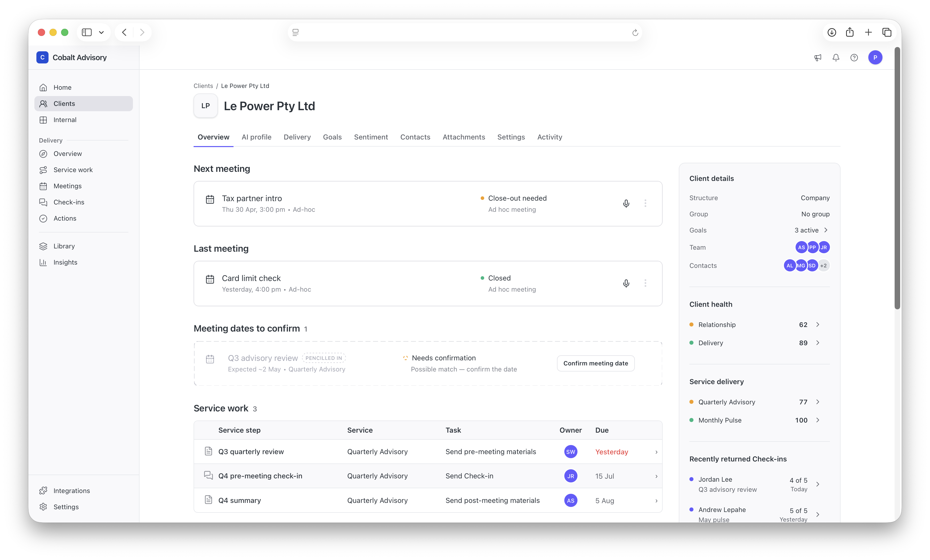Open Andrew Lepahe check-in chevron
This screenshot has width=930, height=560.
[x=818, y=514]
